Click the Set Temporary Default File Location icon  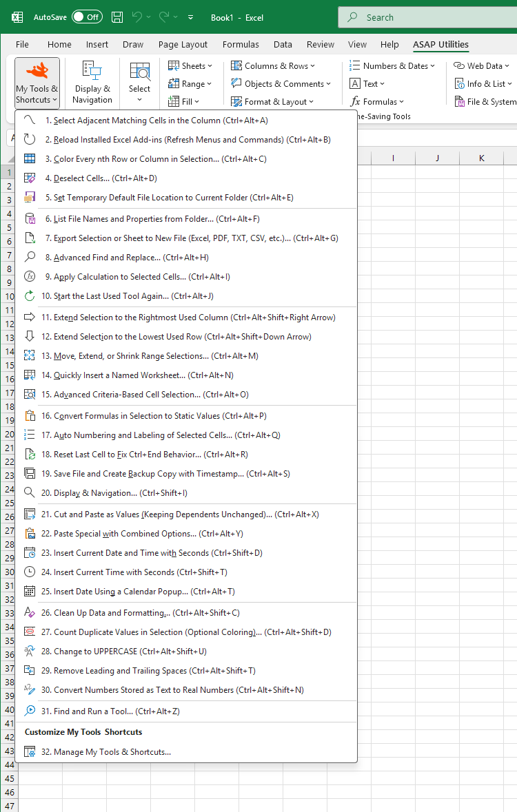click(30, 197)
